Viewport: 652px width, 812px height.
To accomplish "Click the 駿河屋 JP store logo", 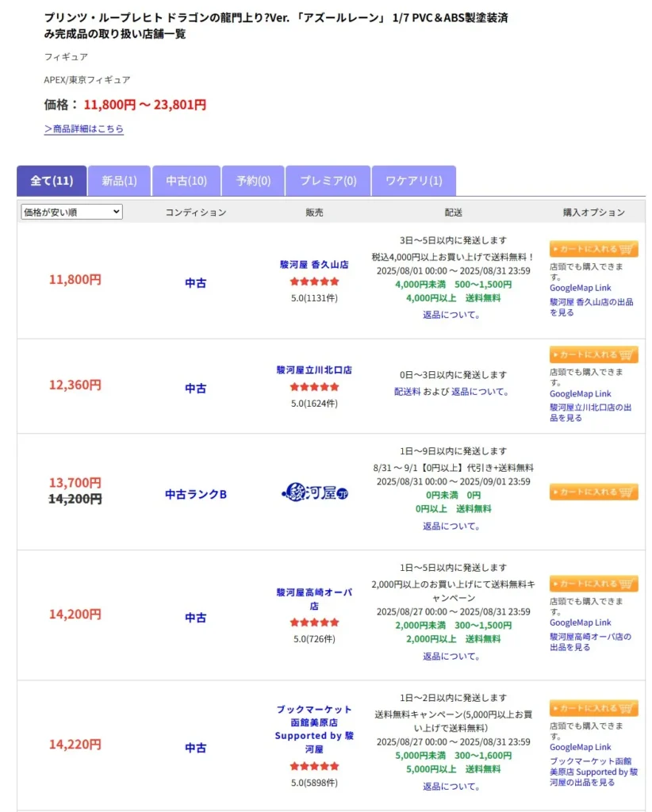I will [314, 492].
